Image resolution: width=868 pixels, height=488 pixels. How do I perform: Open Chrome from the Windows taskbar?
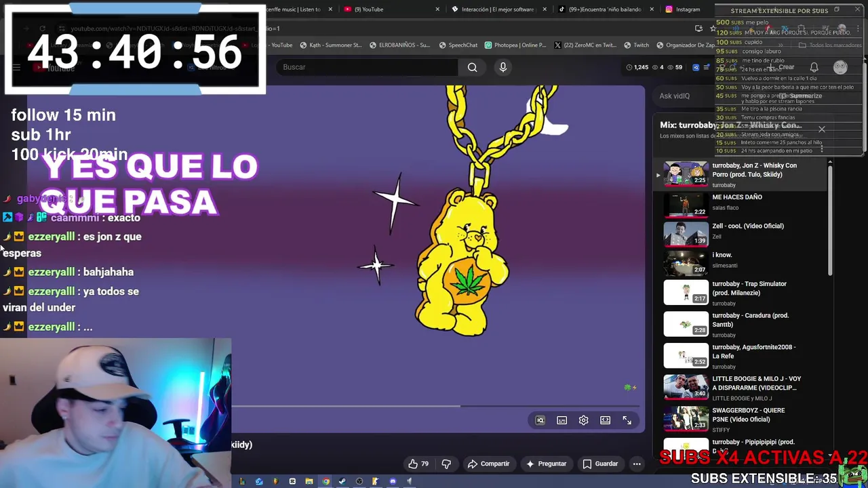325,481
